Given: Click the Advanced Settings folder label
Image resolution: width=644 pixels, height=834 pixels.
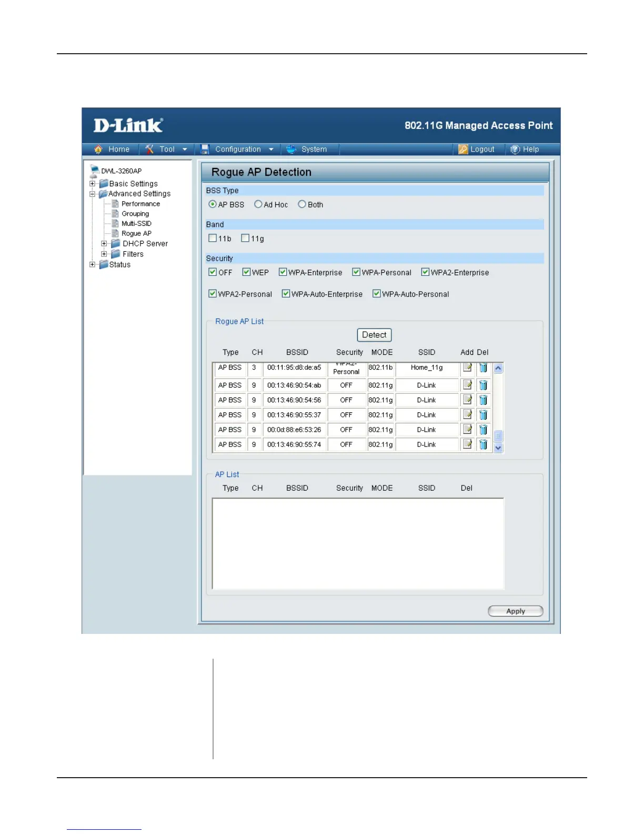Looking at the screenshot, I should [139, 194].
